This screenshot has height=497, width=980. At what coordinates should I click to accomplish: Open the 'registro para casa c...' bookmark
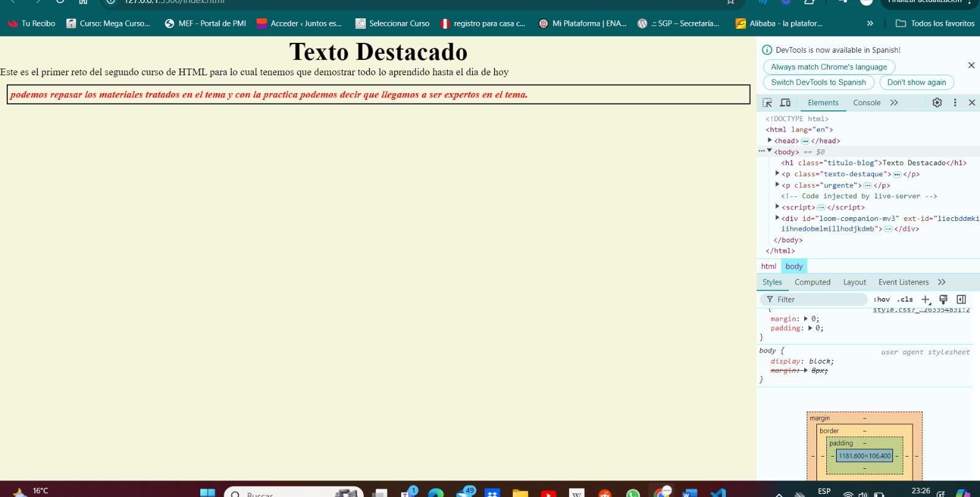[483, 23]
